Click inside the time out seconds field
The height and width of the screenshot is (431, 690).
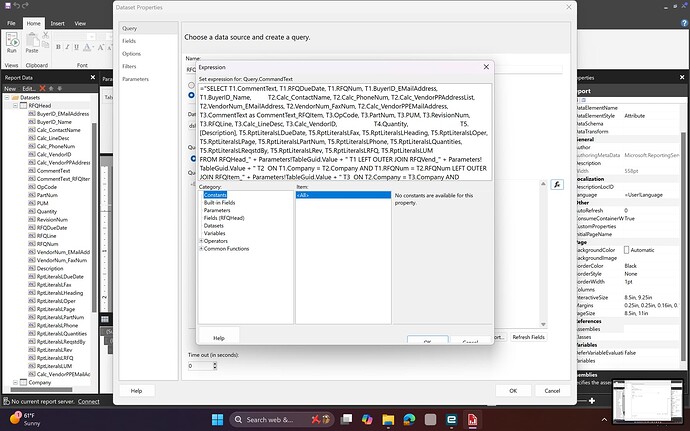pos(200,365)
